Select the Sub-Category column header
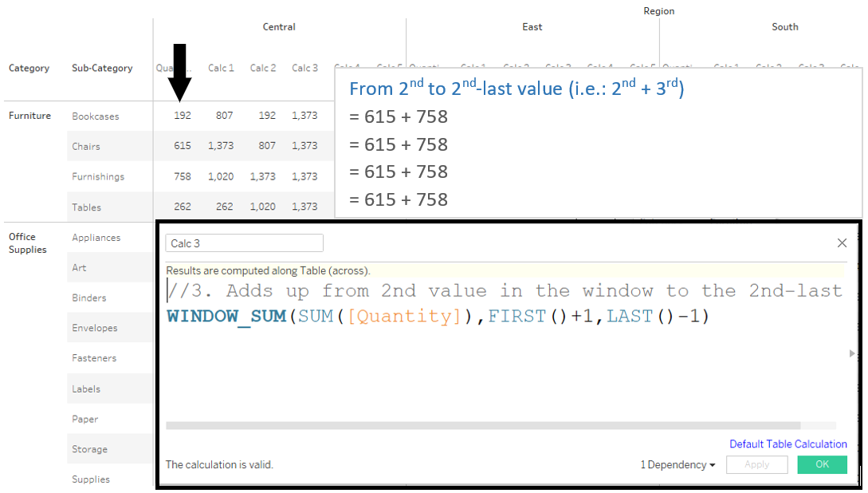The width and height of the screenshot is (868, 493). (x=102, y=69)
